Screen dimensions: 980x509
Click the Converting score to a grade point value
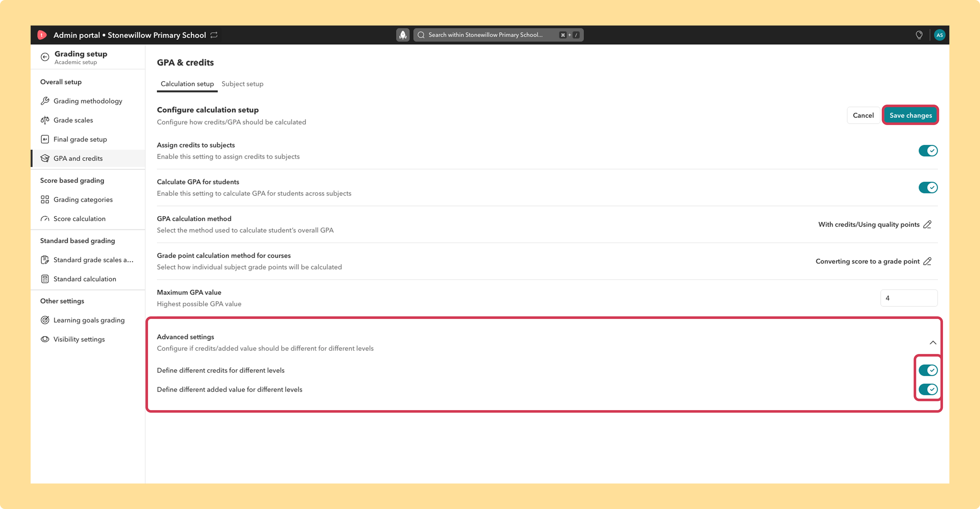click(867, 261)
